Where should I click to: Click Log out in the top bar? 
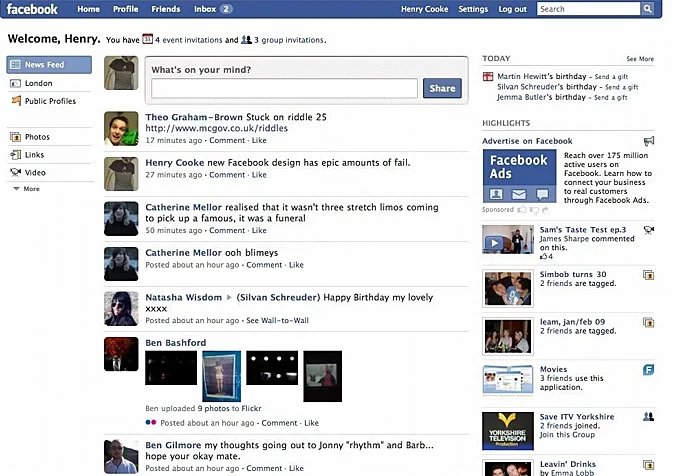tap(512, 9)
